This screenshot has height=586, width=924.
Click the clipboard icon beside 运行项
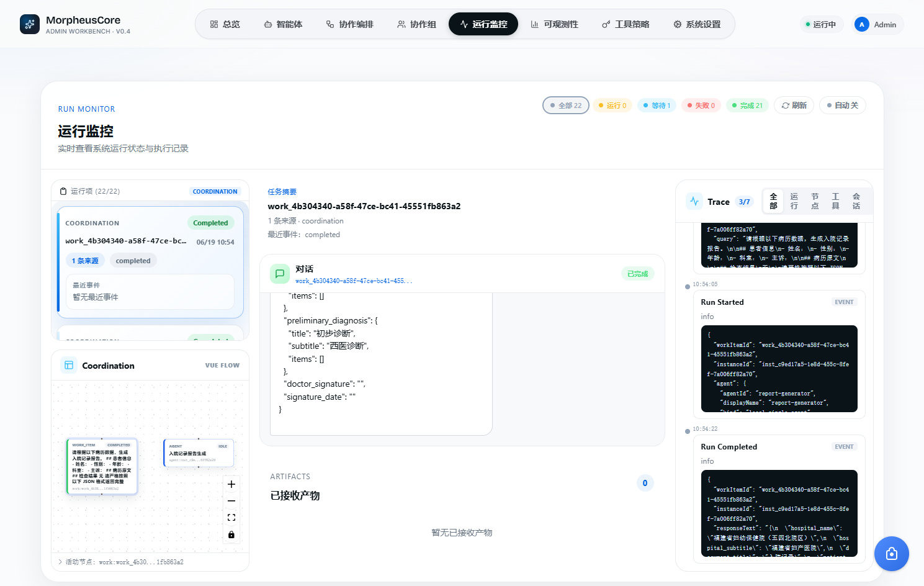point(63,191)
